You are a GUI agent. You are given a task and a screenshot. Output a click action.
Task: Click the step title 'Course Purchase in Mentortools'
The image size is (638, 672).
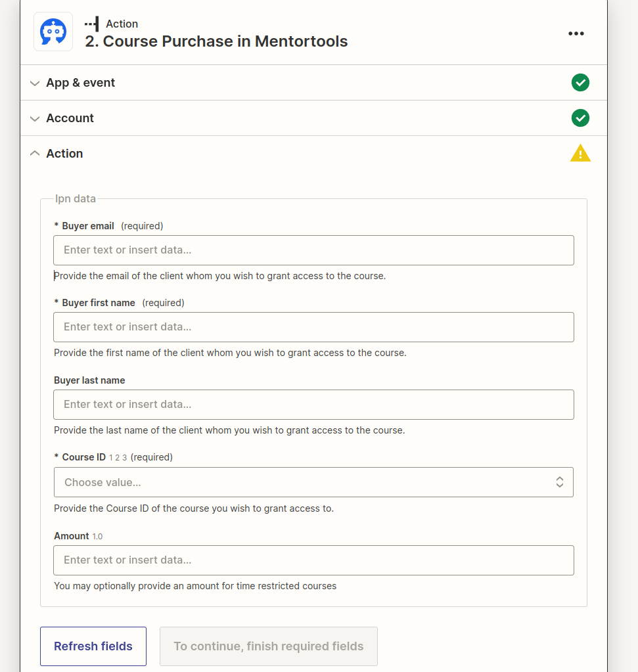(225, 41)
